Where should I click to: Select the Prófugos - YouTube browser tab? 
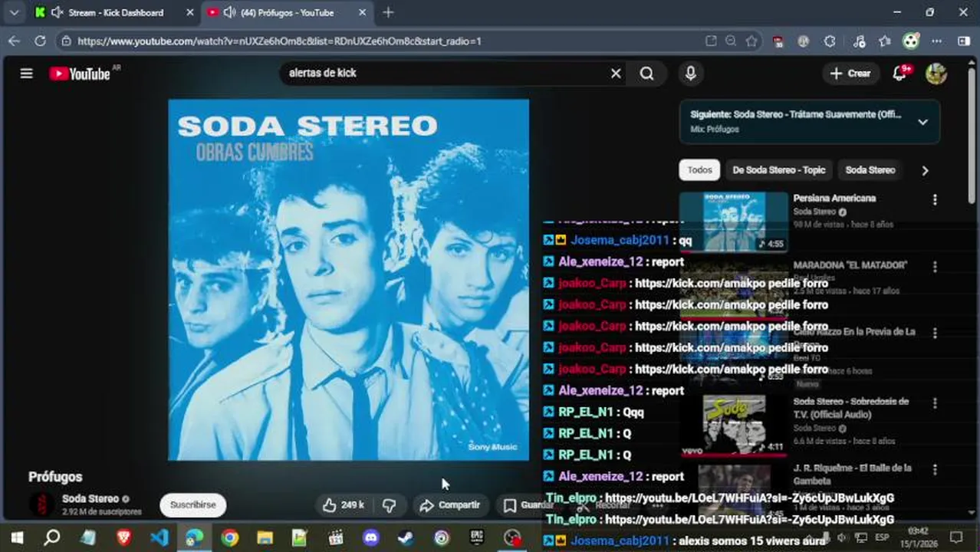[286, 12]
